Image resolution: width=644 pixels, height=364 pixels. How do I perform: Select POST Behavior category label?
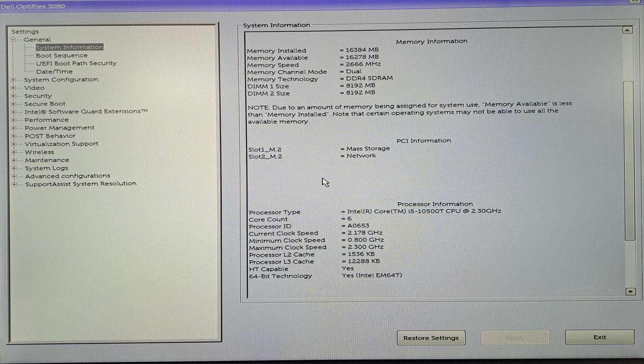(x=50, y=136)
